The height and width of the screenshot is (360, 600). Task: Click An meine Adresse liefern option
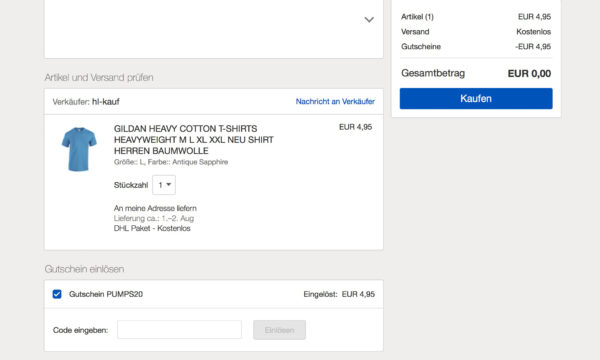tap(155, 208)
